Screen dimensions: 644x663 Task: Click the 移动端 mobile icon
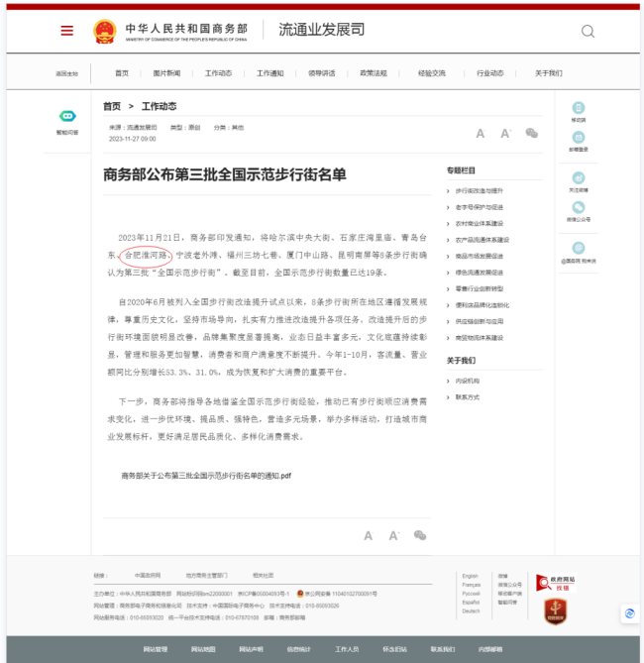pos(578,109)
